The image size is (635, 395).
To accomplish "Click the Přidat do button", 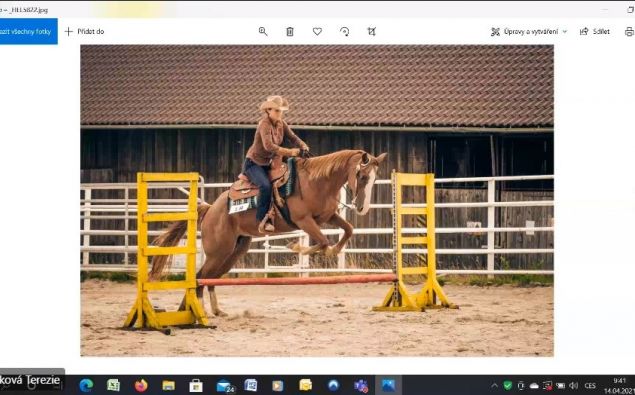I will click(x=85, y=32).
